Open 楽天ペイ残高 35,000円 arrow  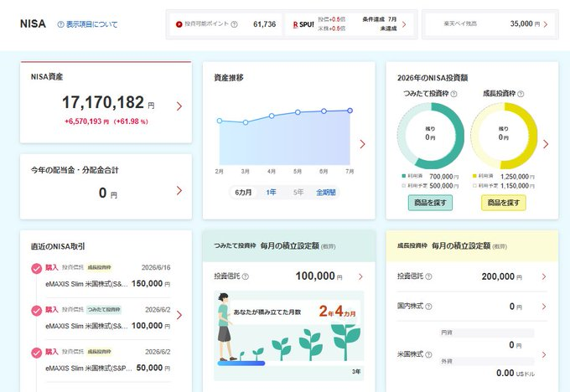coord(546,24)
